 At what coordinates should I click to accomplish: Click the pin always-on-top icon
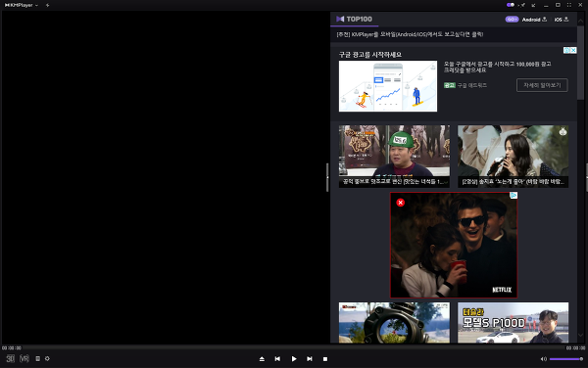coord(522,5)
